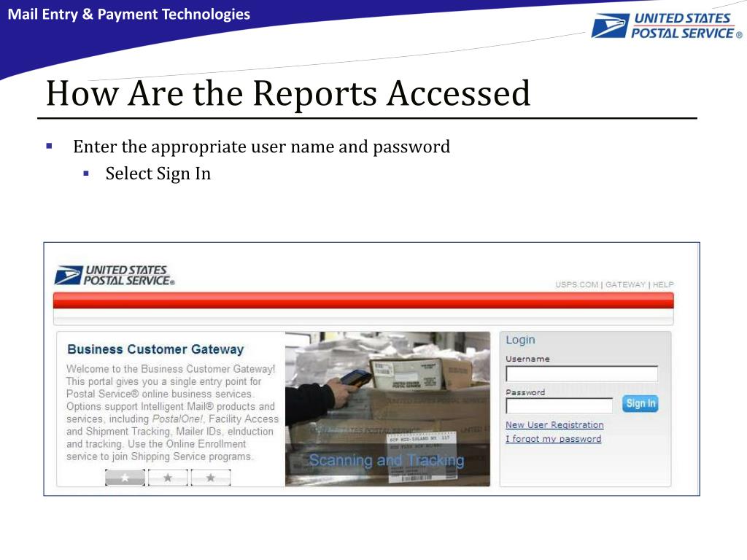This screenshot has height=560, width=747.
Task: Open the HELP header link
Action: point(663,285)
